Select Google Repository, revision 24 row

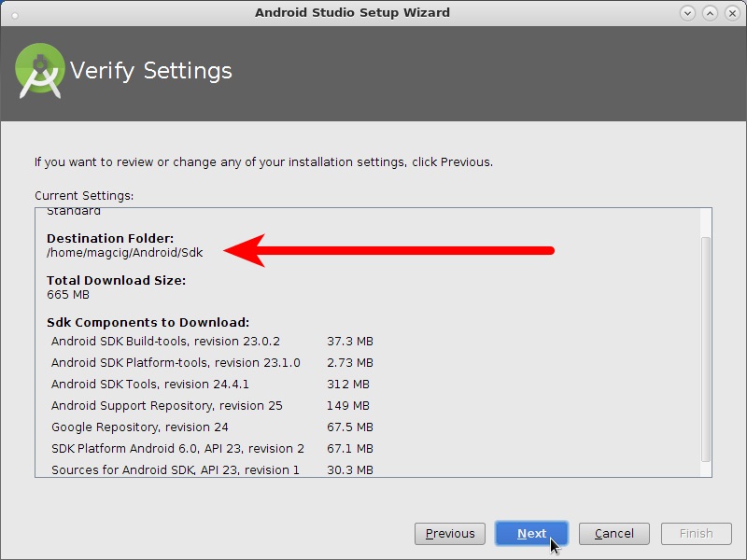(213, 427)
